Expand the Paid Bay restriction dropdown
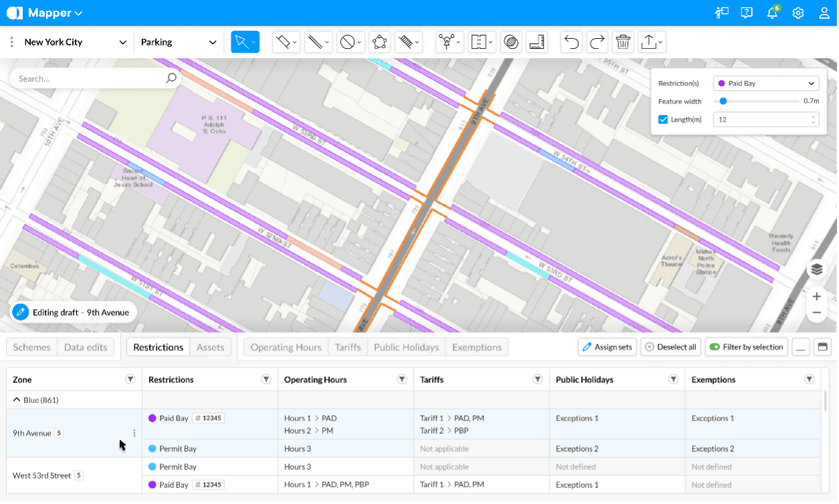Screen dimensions: 839x504 point(765,84)
